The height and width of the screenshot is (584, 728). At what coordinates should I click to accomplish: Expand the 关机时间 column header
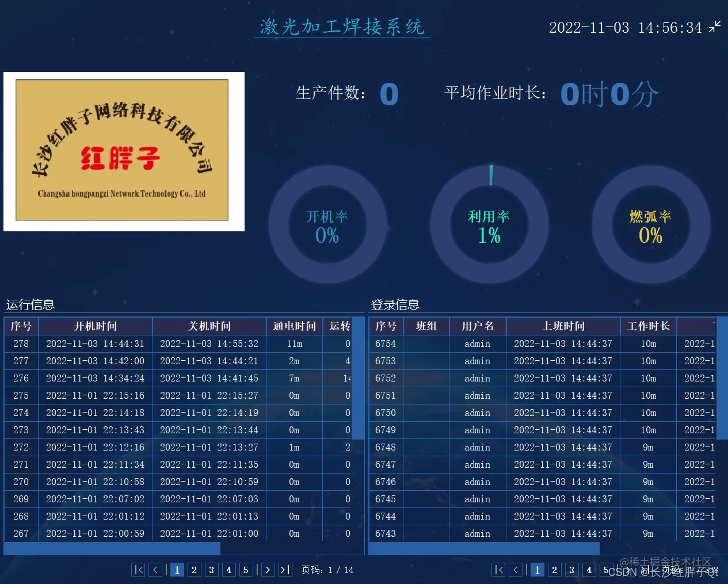point(210,326)
